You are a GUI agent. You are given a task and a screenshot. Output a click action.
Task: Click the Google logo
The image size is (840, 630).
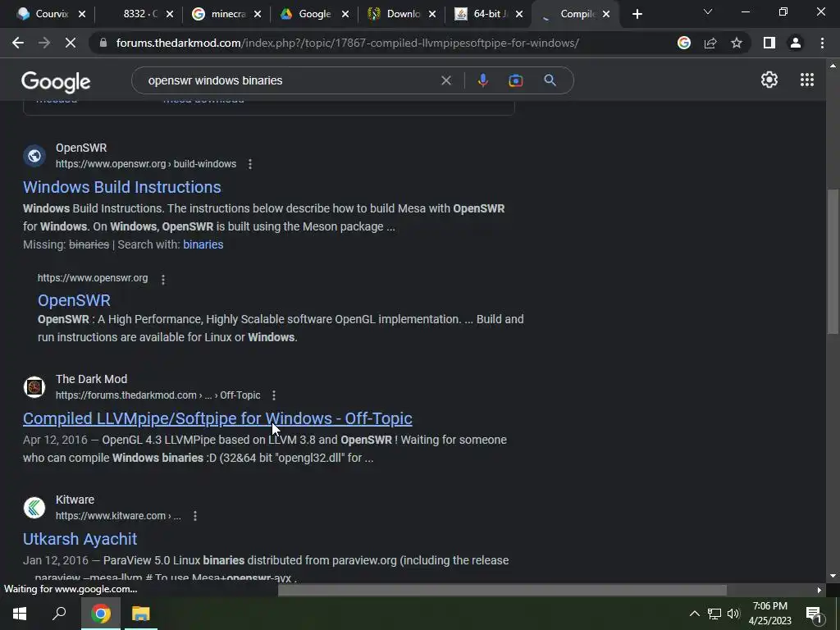[56, 81]
